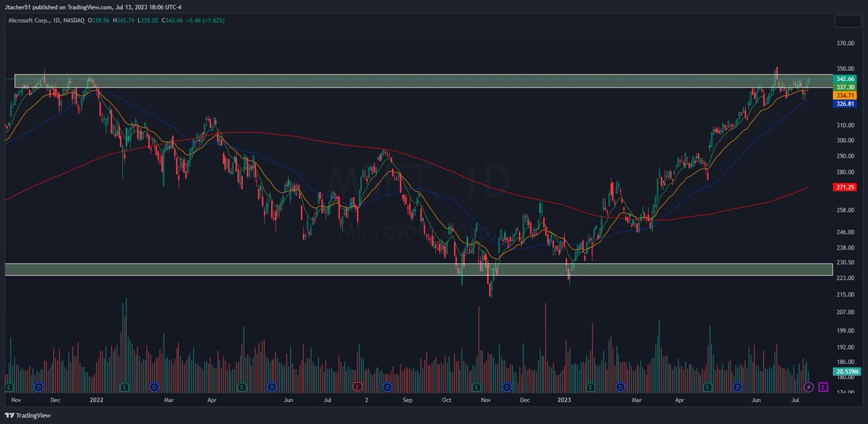The image size is (868, 424).
Task: Click the 20.539M volume label
Action: tap(846, 370)
